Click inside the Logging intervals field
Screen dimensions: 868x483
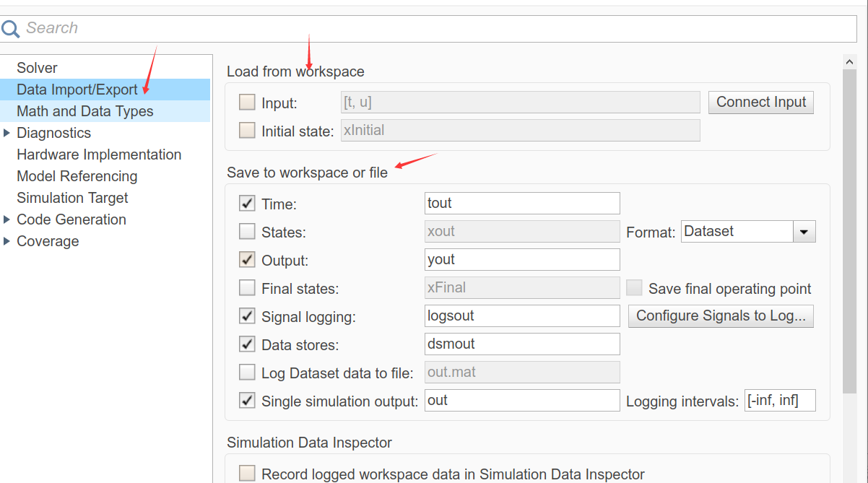(x=780, y=400)
